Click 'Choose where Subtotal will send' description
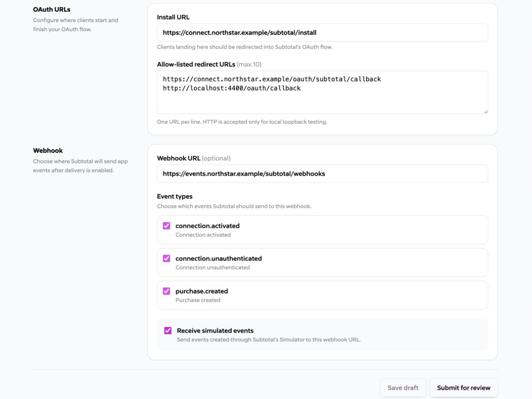Image resolution: width=532 pixels, height=399 pixels. coord(80,166)
